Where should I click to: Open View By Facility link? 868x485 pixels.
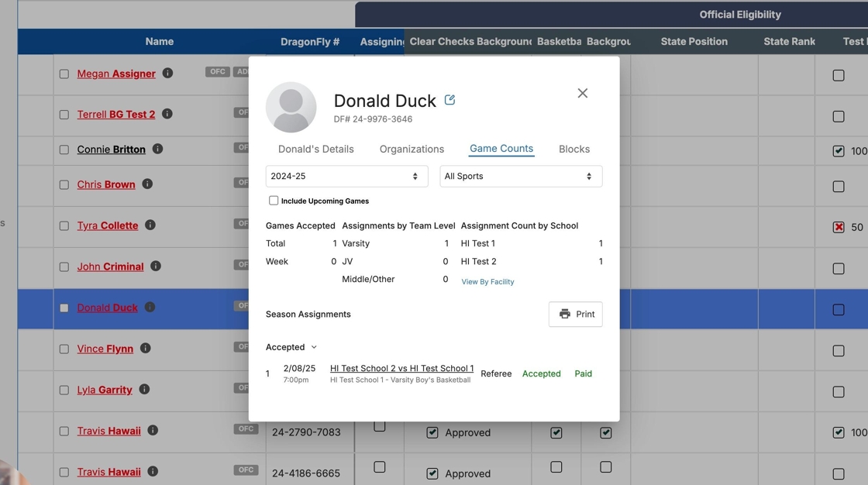click(487, 282)
